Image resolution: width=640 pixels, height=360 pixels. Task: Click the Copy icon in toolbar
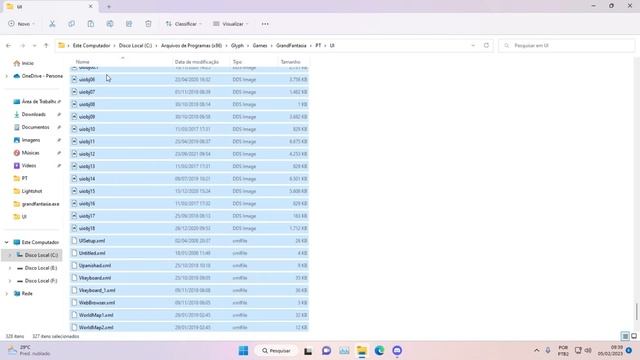[x=71, y=24]
